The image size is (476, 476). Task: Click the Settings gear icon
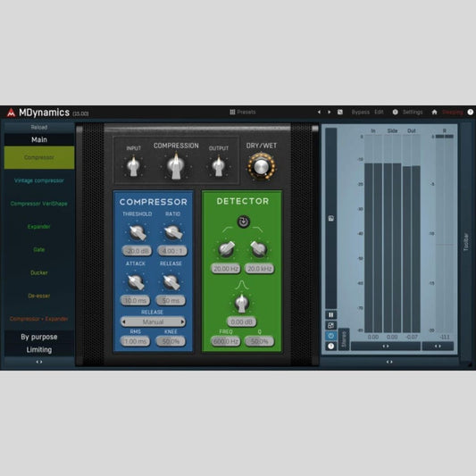click(396, 112)
